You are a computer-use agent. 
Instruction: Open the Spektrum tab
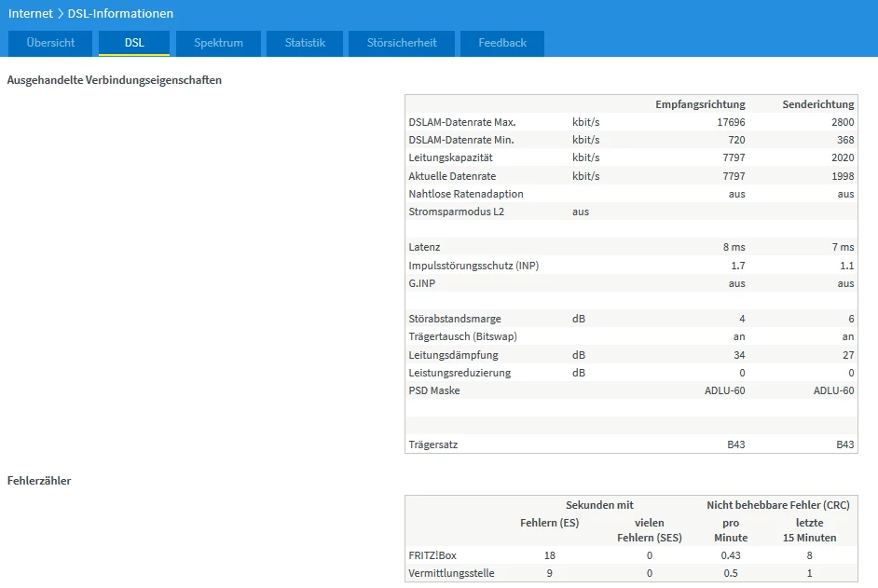tap(218, 43)
